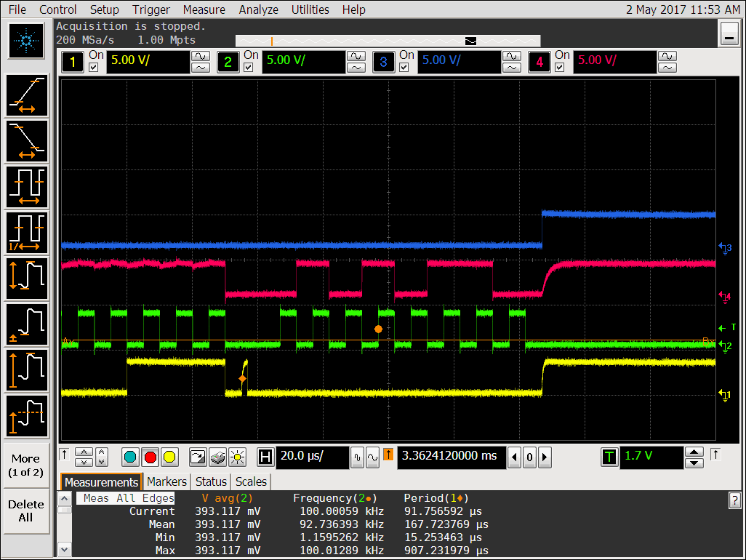The height and width of the screenshot is (560, 746).
Task: Click the clear display eraser icon
Action: pos(217,457)
